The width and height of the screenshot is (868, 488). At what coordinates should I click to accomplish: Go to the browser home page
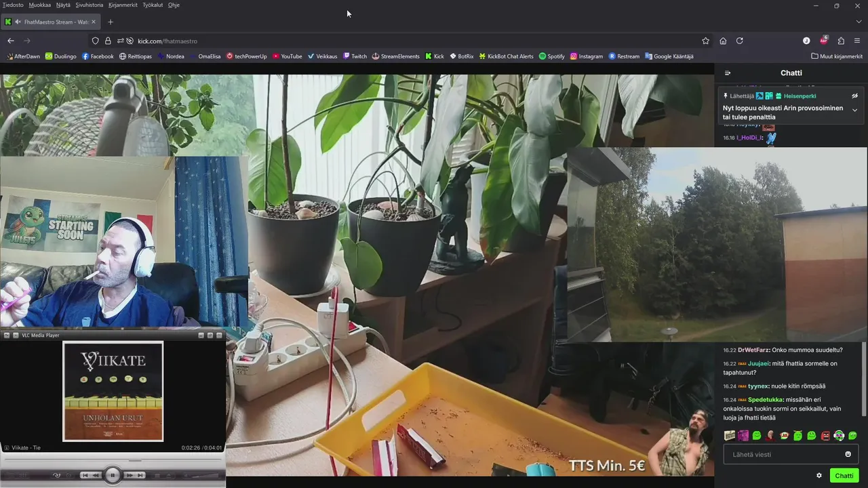coord(723,41)
